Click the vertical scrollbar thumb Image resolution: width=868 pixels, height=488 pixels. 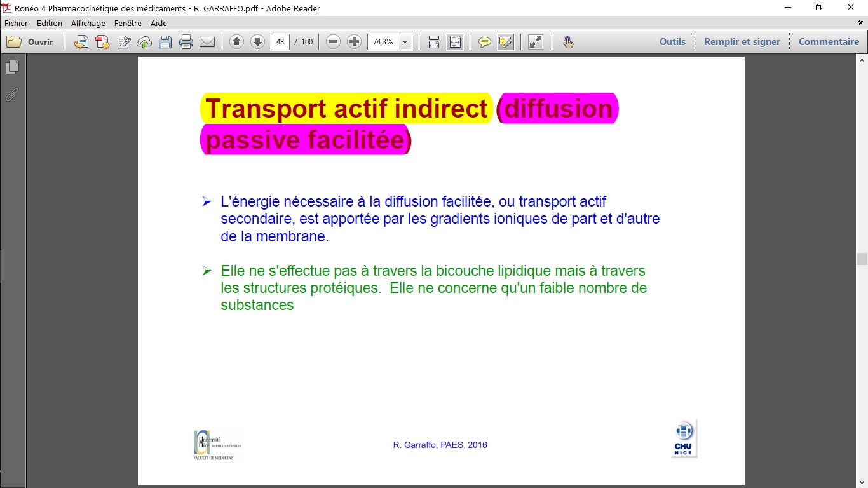coord(862,259)
